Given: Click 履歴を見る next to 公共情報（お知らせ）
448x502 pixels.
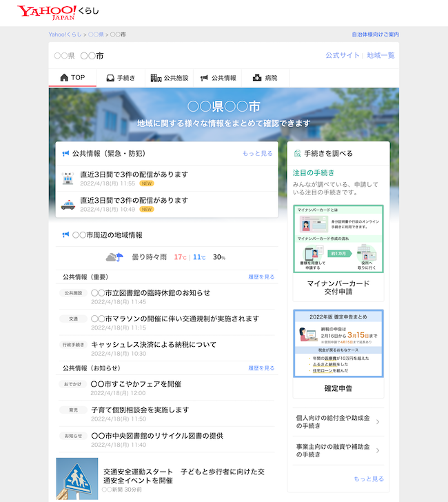Looking at the screenshot, I should 261,368.
